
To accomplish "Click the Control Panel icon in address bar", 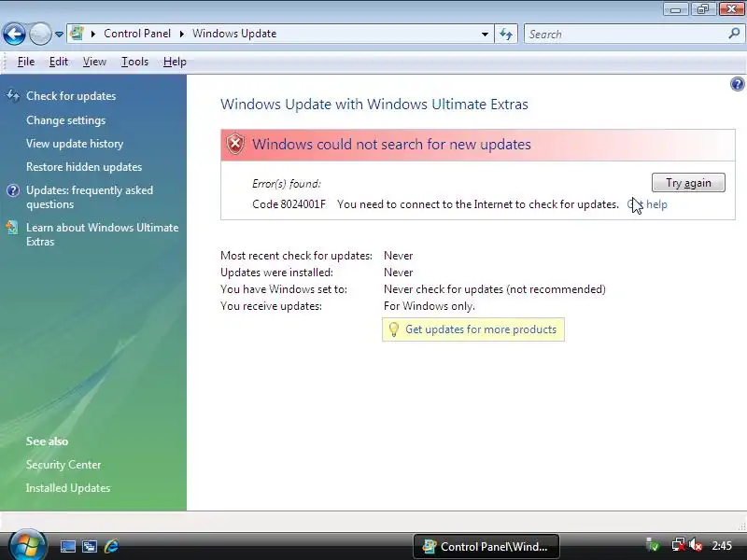I will pyautogui.click(x=77, y=34).
